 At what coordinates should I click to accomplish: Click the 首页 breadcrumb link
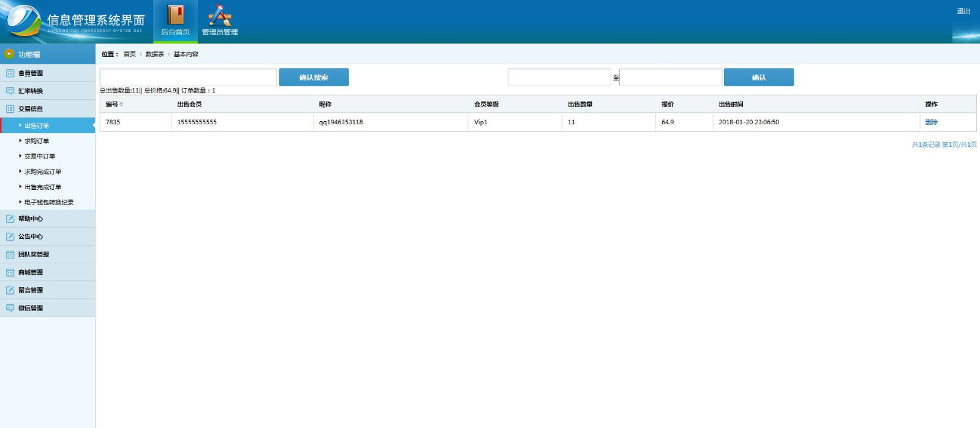[130, 54]
